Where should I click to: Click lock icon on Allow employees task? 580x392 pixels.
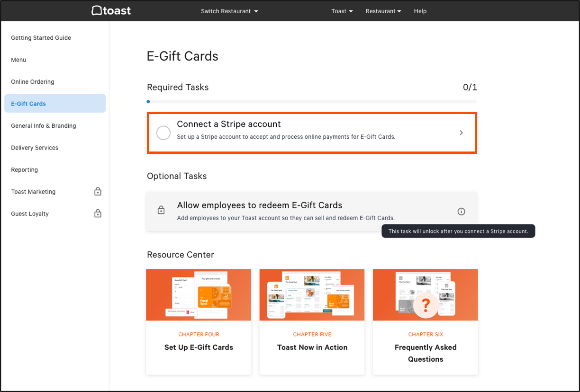(161, 210)
